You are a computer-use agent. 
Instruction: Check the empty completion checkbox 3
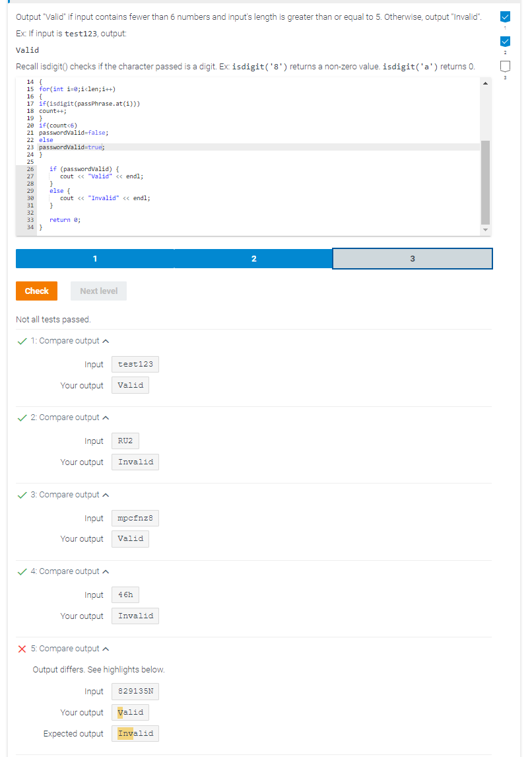pyautogui.click(x=504, y=64)
